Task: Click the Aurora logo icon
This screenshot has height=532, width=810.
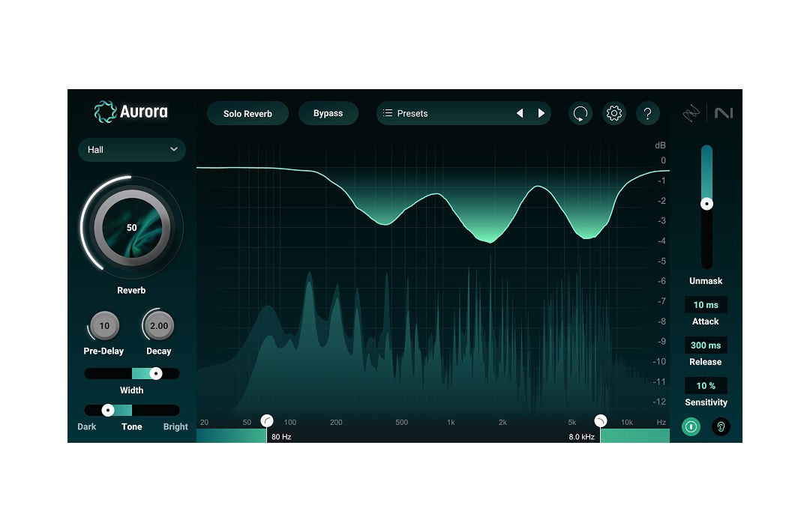Action: coord(106,112)
